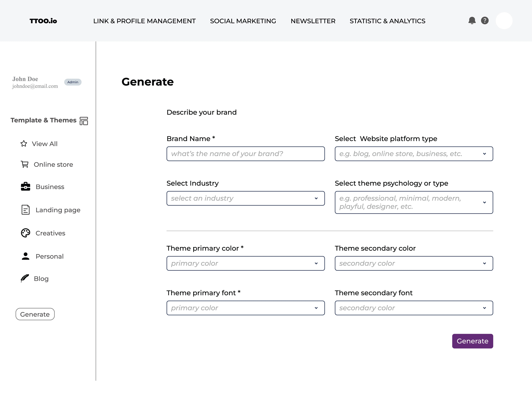Expand the Select Industry dropdown

point(245,198)
